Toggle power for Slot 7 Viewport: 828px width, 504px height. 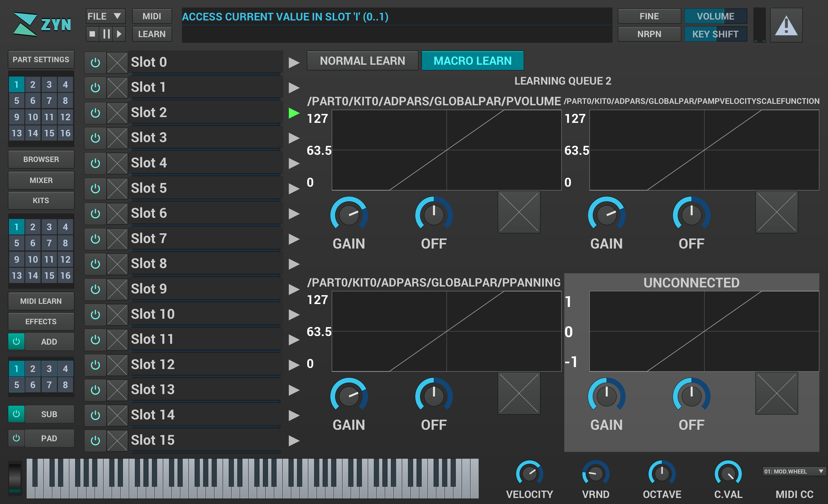tap(95, 239)
